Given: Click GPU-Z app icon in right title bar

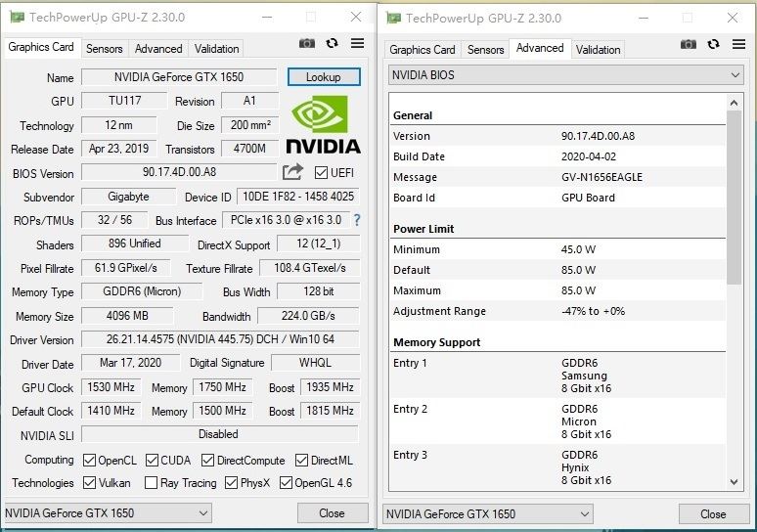Looking at the screenshot, I should [x=393, y=19].
